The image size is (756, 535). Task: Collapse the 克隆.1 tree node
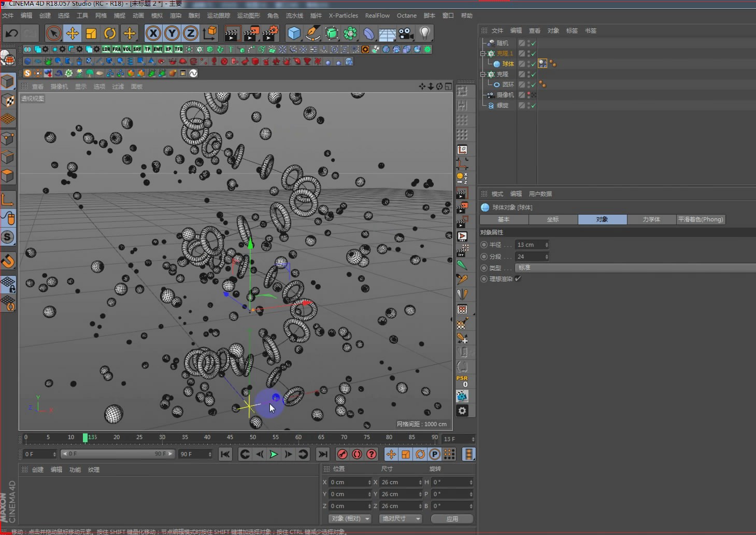point(483,53)
